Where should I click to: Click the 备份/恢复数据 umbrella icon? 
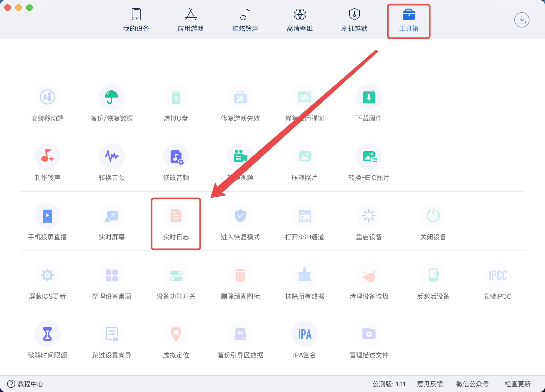tap(111, 97)
